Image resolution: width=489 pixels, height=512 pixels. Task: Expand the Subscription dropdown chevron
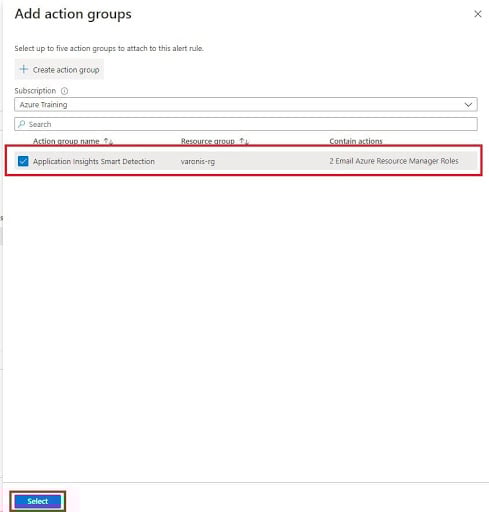point(468,105)
